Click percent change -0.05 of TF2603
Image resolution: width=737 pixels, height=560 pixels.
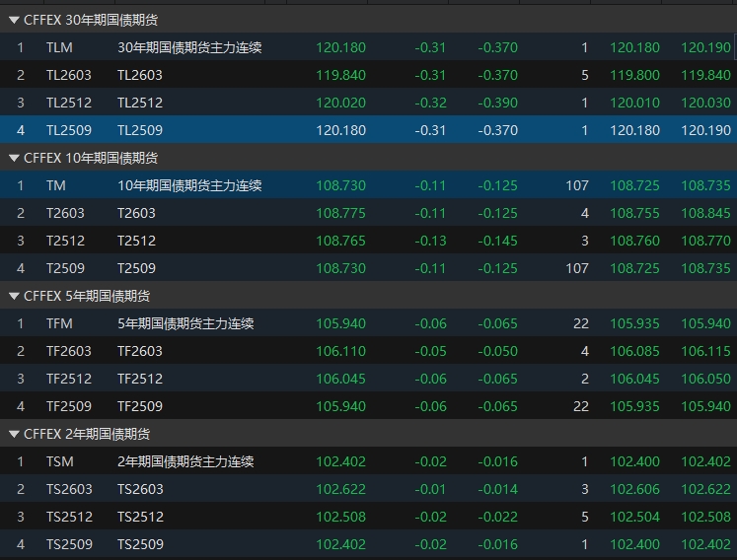coord(430,351)
